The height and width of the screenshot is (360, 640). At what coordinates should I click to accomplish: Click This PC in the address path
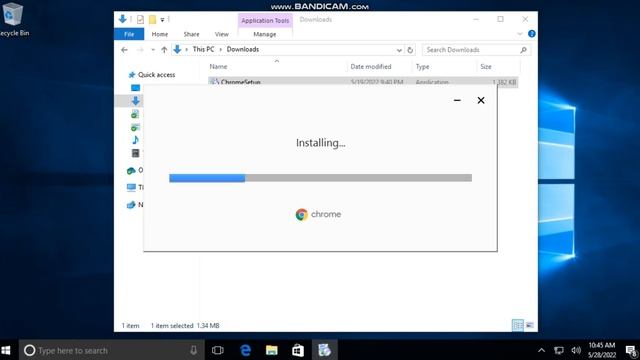[203, 49]
